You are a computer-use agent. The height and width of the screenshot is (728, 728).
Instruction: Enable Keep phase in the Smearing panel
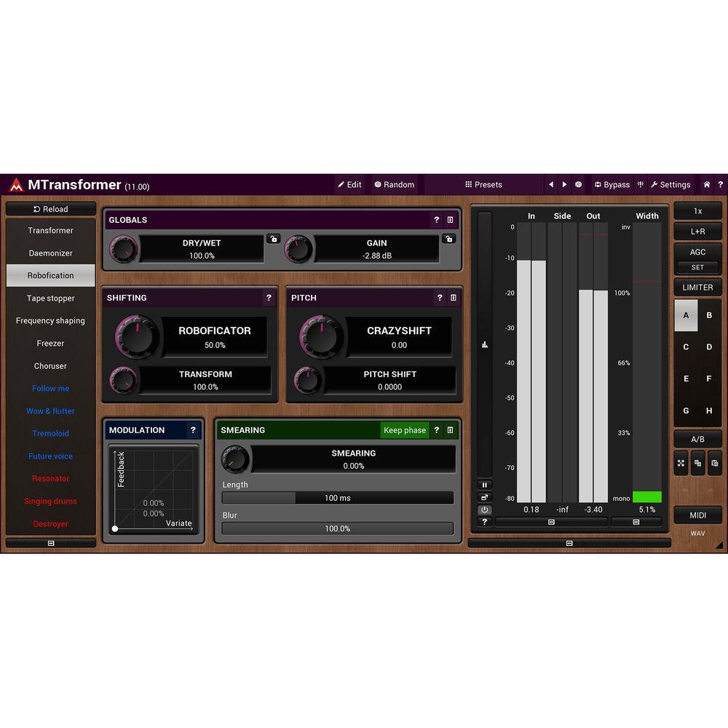coord(405,430)
